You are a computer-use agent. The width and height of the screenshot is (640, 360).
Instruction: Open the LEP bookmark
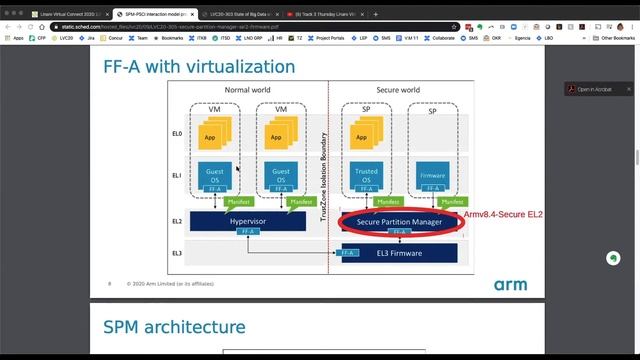pos(359,38)
